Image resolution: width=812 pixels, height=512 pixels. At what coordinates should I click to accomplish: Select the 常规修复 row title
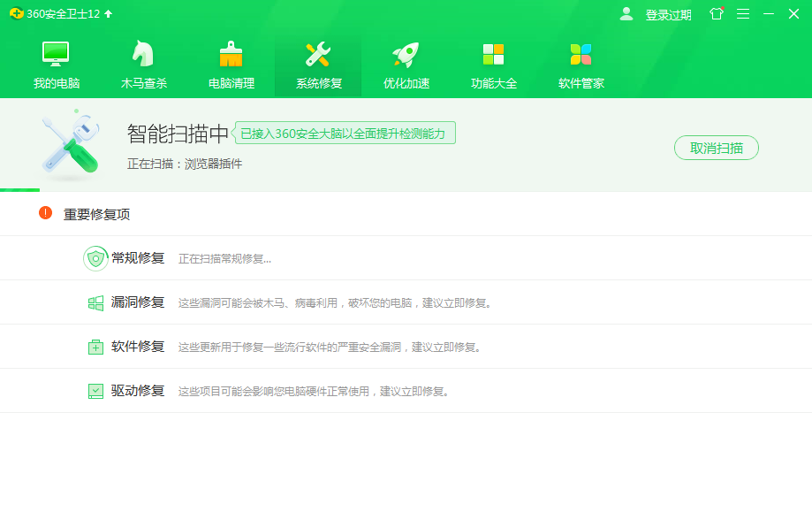pos(138,258)
